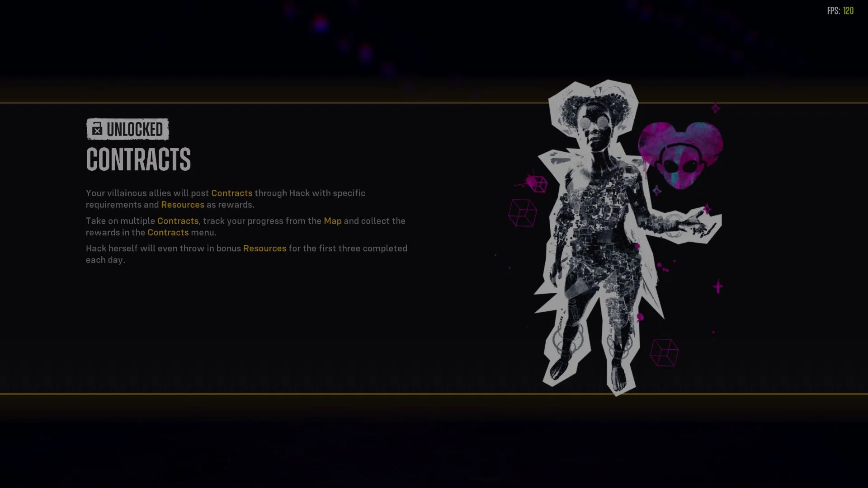Select the CONTRACTS heading title

coord(138,159)
